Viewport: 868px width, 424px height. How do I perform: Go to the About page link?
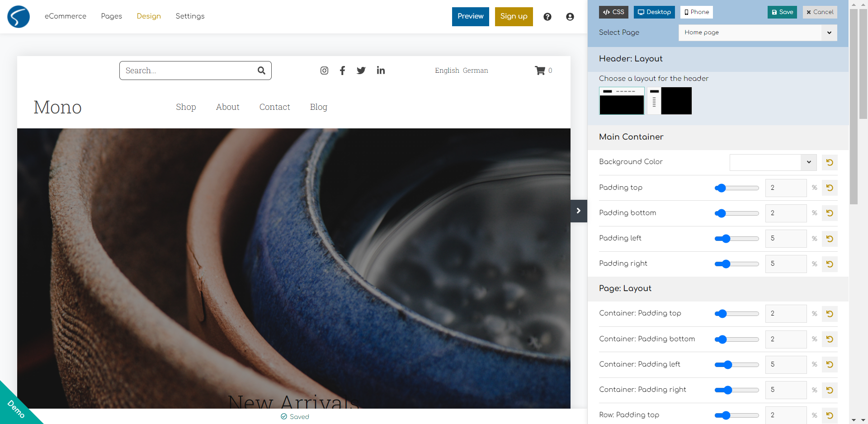point(228,107)
